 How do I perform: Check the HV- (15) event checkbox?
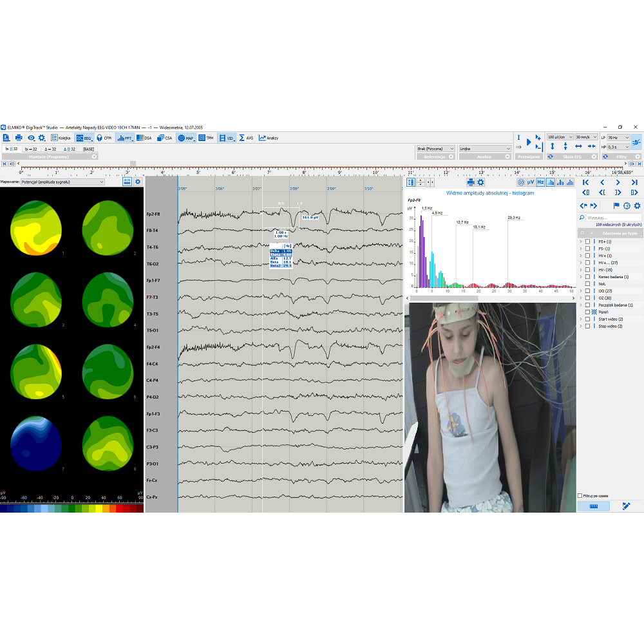[587, 270]
